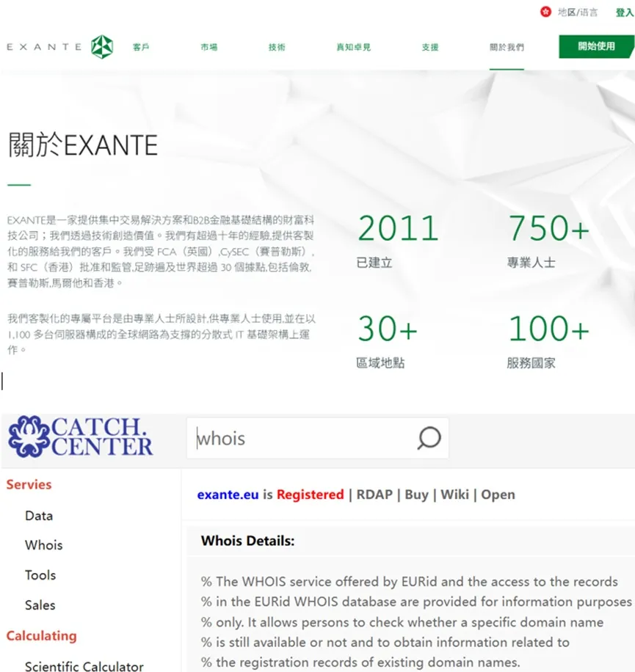Click the 關於EXANTE page heading
The height and width of the screenshot is (672, 635).
click(83, 145)
